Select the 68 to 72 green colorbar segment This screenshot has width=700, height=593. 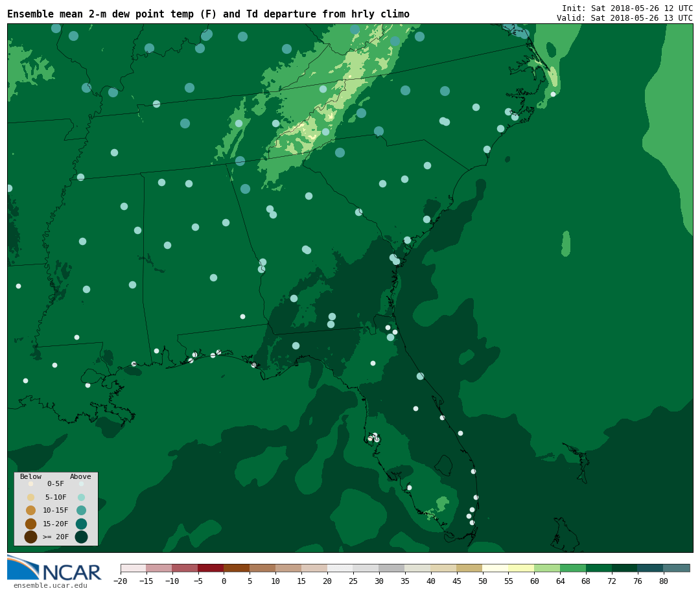click(x=600, y=568)
